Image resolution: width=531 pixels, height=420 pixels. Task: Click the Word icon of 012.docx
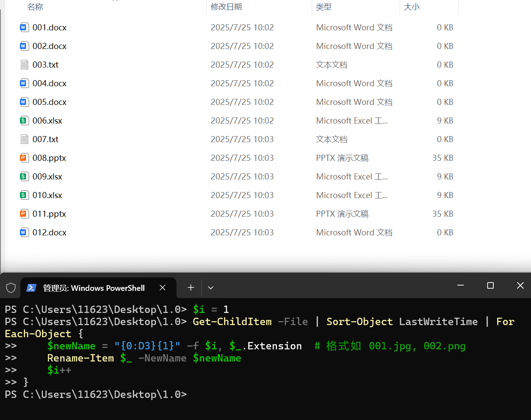pyautogui.click(x=24, y=232)
